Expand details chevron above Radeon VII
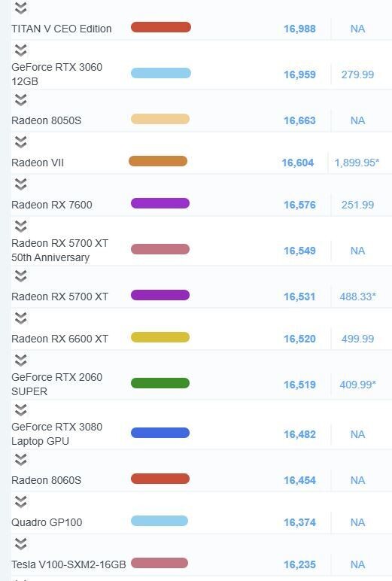Viewport: 392px width, 581px height. click(21, 142)
